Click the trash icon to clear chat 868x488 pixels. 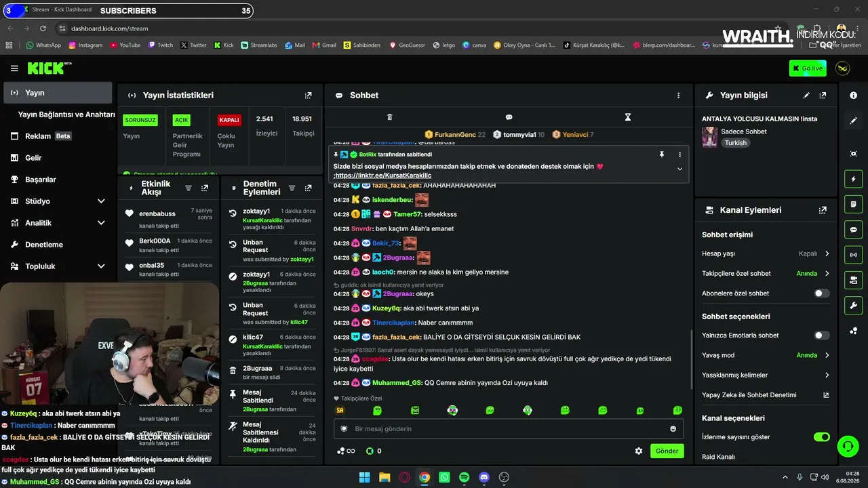coord(389,117)
